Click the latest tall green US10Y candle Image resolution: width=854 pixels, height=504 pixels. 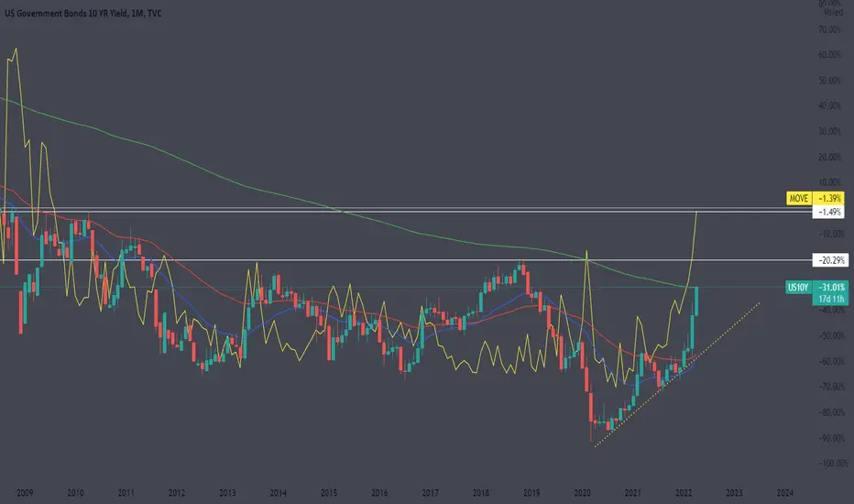click(696, 301)
